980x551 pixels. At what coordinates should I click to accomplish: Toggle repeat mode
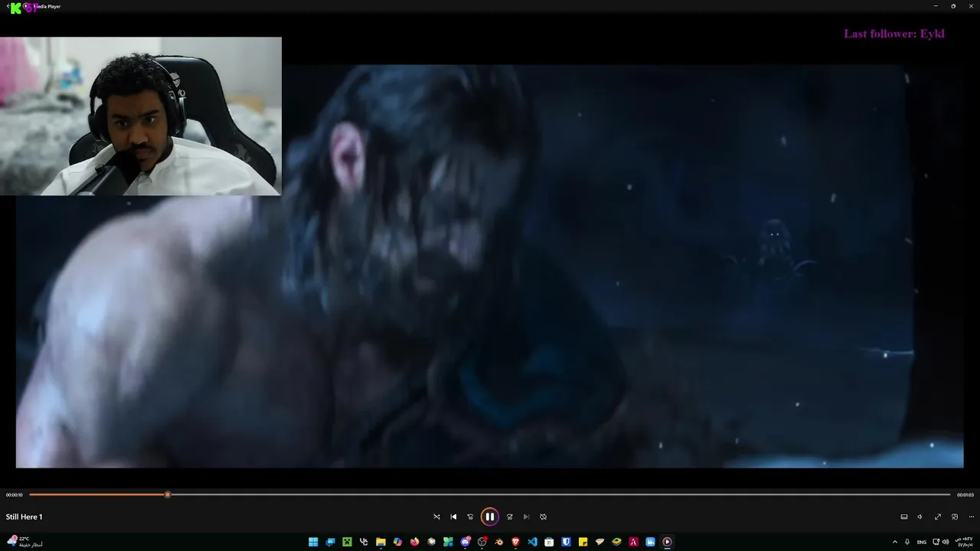pyautogui.click(x=543, y=517)
